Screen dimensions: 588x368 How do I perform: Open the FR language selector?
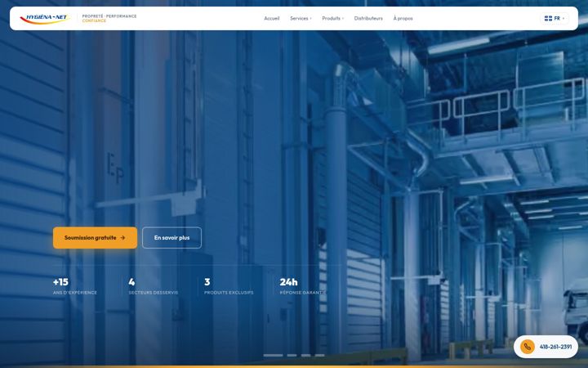coord(555,18)
